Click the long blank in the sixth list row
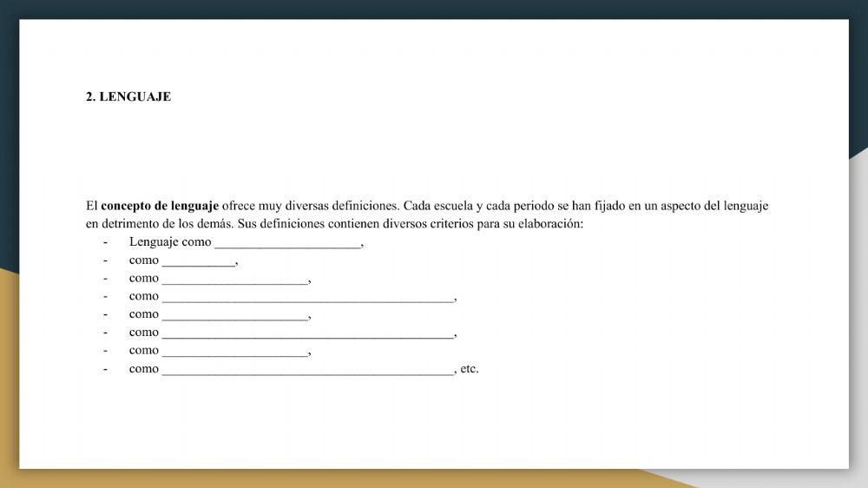Image resolution: width=868 pixels, height=488 pixels. pyautogui.click(x=307, y=333)
